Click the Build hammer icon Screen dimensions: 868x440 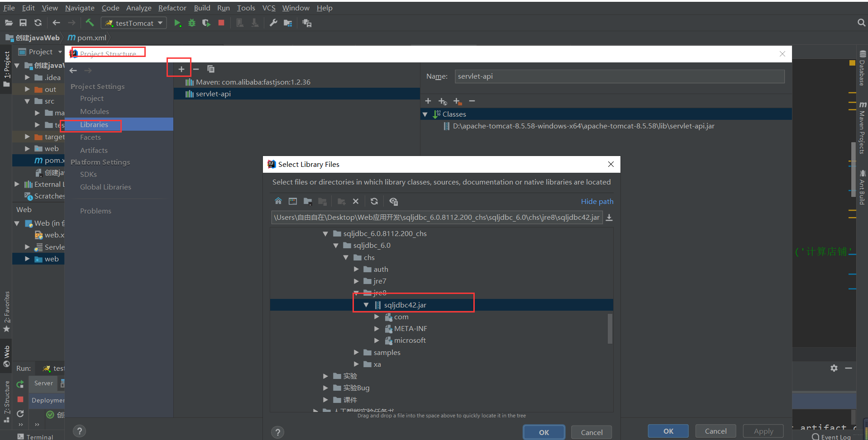(x=90, y=23)
